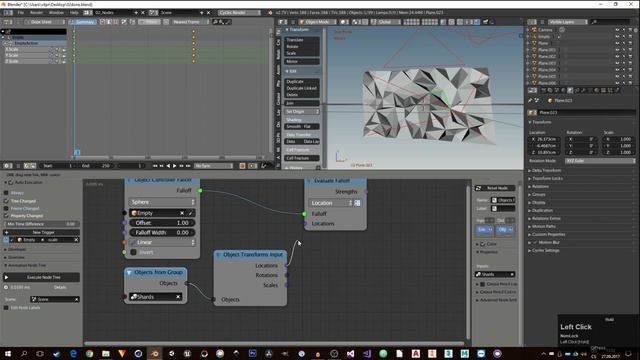Toggle Edit Node Labels checkbox

(x=6, y=308)
